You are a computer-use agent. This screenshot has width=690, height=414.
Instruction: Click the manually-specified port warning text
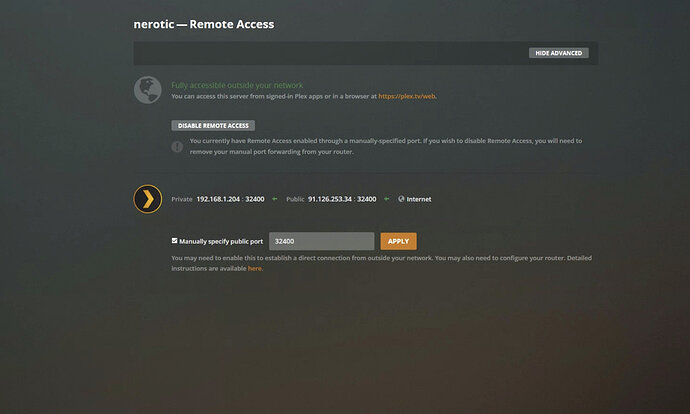click(x=386, y=146)
